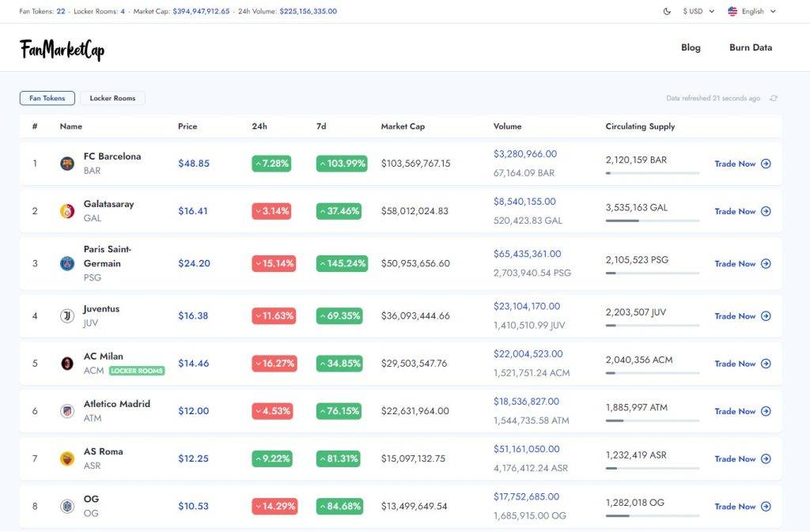Click Trade Now for Galatasaray

[x=743, y=211]
